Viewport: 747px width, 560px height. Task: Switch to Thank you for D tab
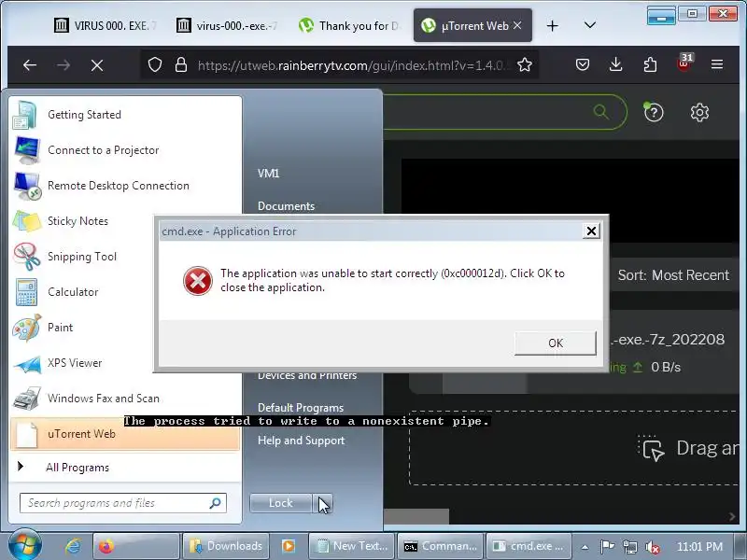pos(349,26)
